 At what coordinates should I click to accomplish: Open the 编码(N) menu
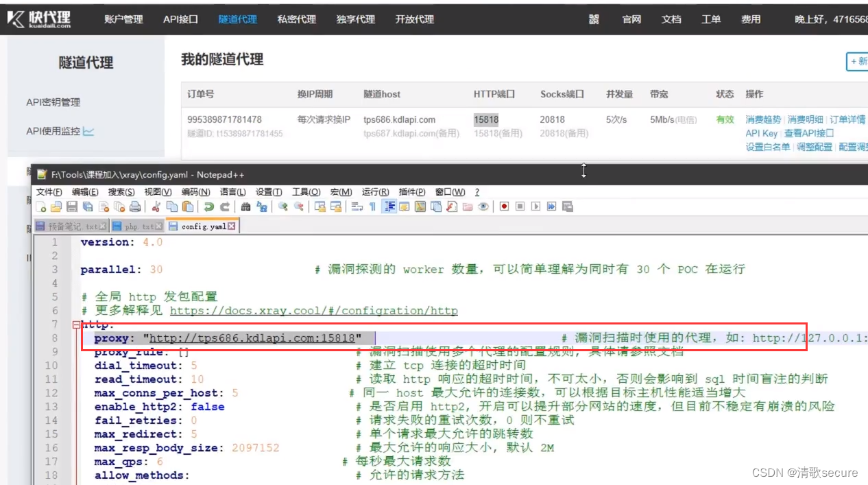tap(195, 192)
